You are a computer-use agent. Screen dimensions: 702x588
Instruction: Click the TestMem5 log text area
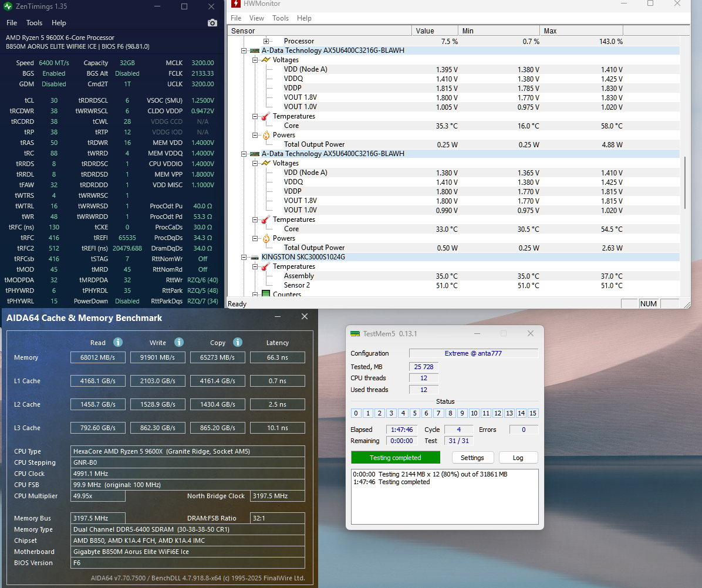444,496
